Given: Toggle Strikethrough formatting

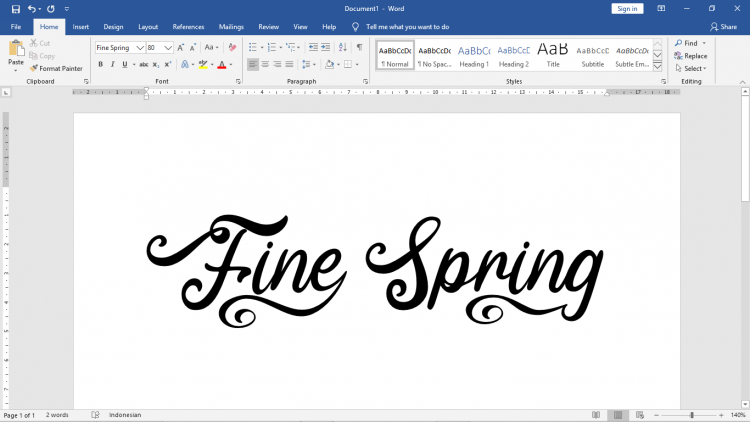Looking at the screenshot, I should (143, 64).
